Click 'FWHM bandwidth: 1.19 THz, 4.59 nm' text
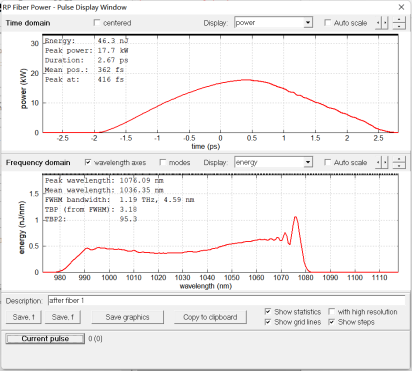 (x=120, y=200)
